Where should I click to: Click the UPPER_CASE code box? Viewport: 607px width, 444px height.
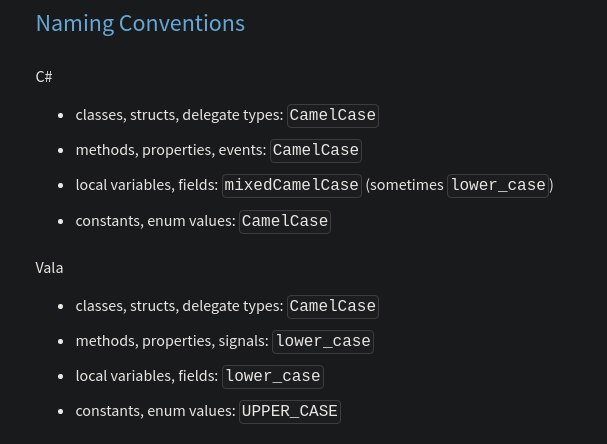point(290,411)
